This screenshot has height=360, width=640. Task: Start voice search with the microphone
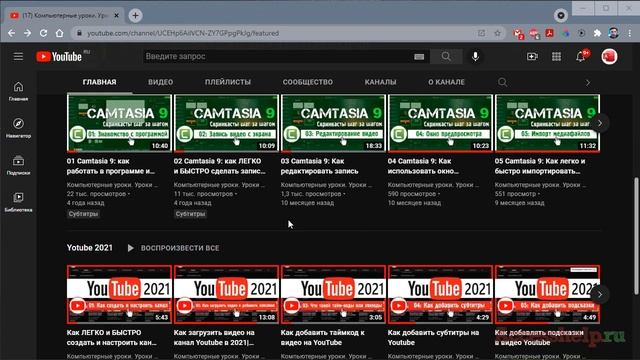click(x=475, y=56)
